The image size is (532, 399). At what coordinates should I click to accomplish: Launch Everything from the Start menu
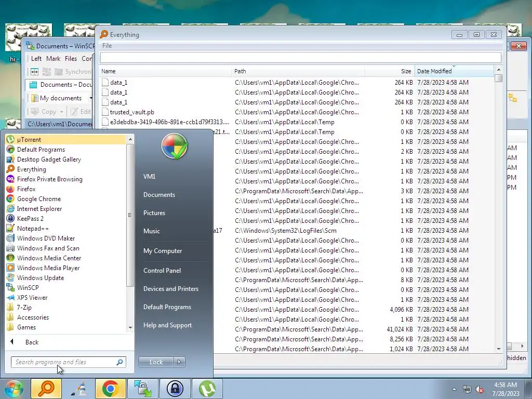point(66,169)
